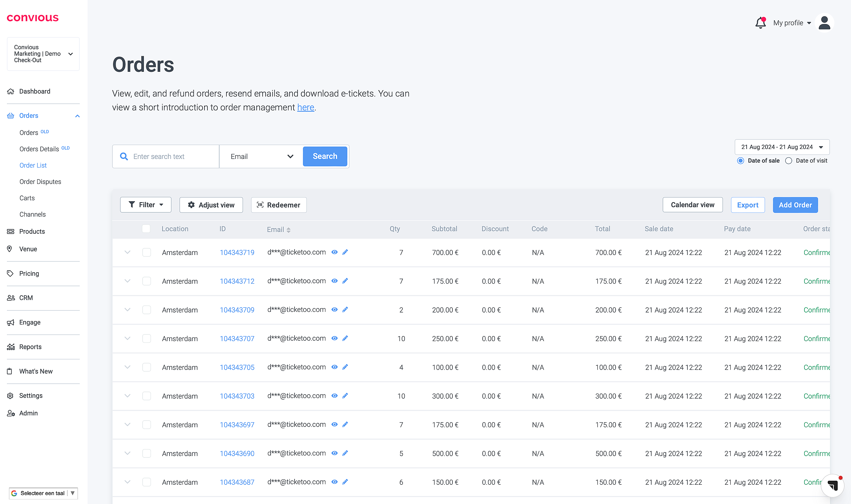This screenshot has width=851, height=504.
Task: Click the eye icon for order 104343719
Action: pos(334,252)
